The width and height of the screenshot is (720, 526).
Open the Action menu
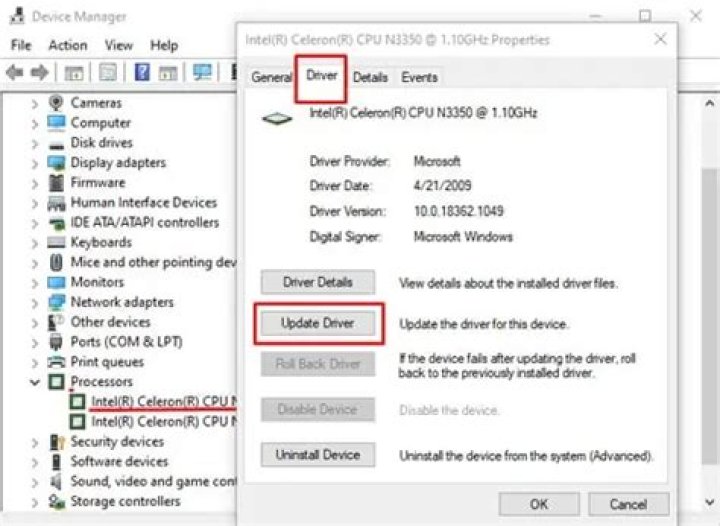pos(68,45)
